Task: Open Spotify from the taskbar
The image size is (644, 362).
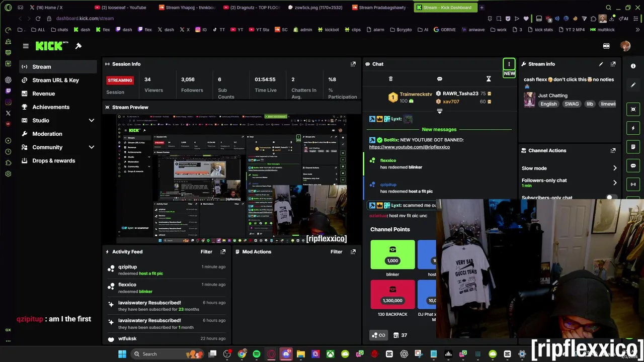Action: point(257,354)
